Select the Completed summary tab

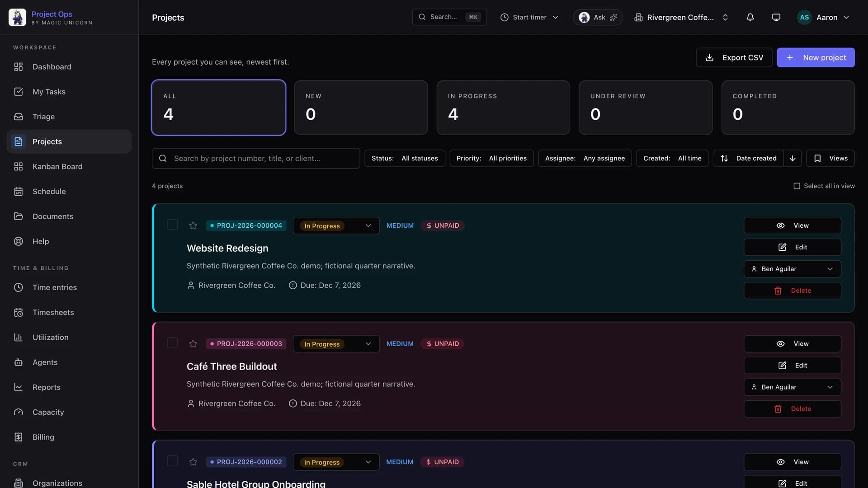click(788, 108)
